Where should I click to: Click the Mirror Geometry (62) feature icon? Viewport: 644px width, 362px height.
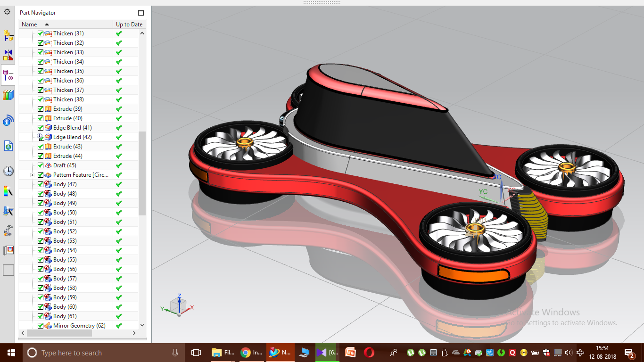click(48, 326)
